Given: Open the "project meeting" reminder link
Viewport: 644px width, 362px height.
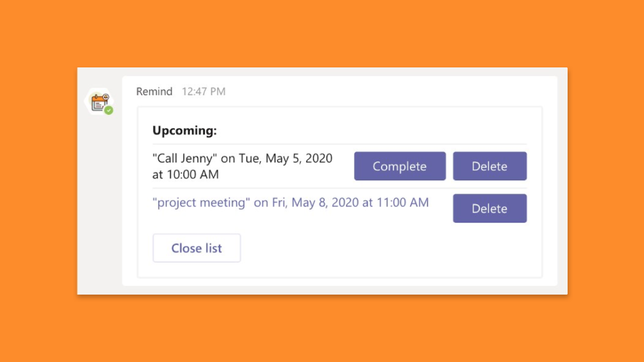Looking at the screenshot, I should [290, 203].
